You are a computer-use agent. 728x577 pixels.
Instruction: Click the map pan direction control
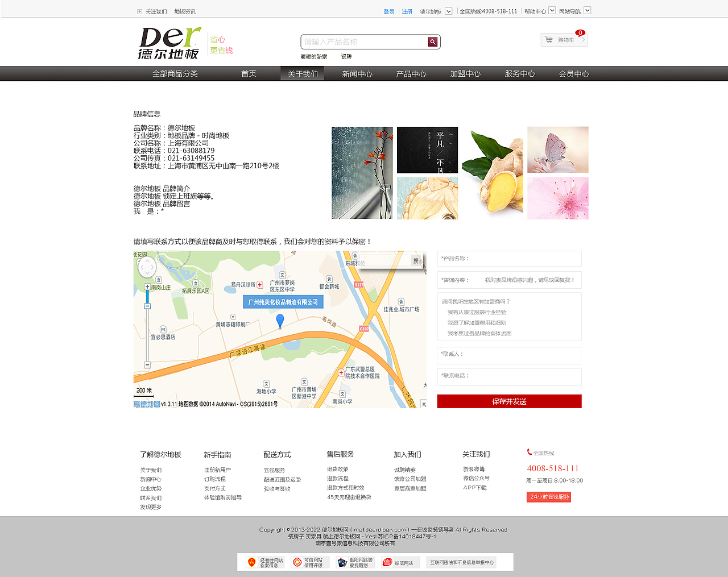click(147, 267)
